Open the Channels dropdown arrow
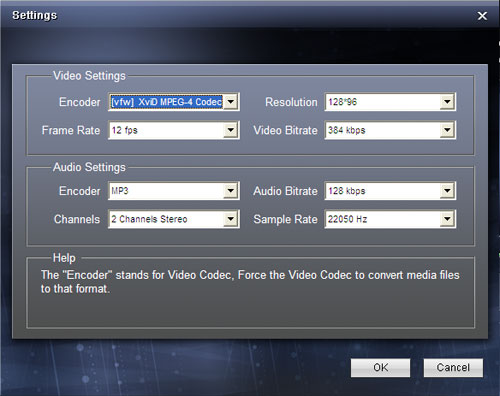Viewport: 500px width, 396px height. [x=230, y=219]
